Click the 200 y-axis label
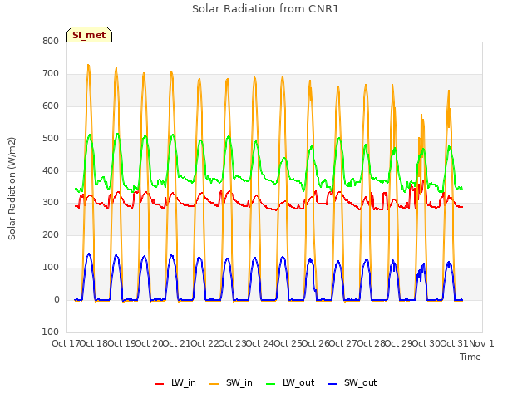Image resolution: width=532 pixels, height=399 pixels. 51,234
